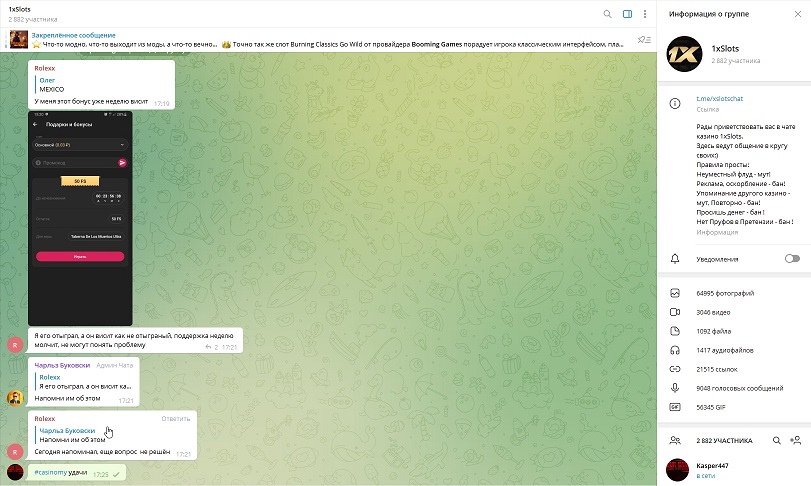Open member Kasper447 in list

tap(734, 470)
